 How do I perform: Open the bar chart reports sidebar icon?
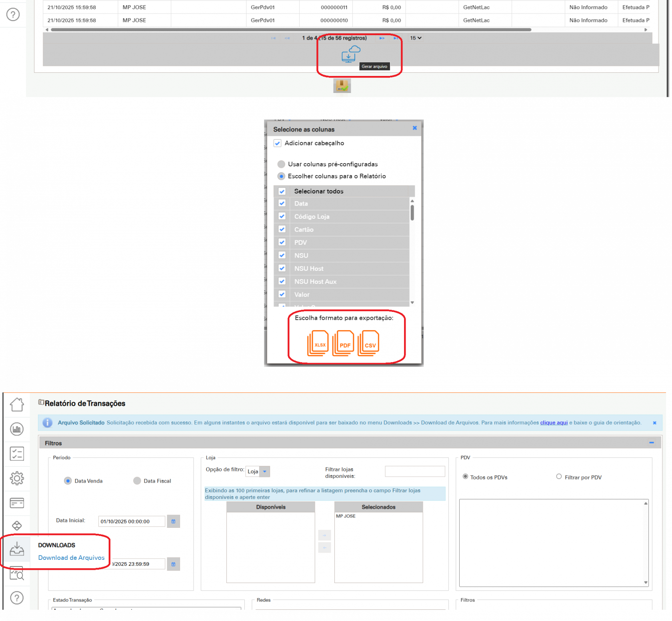(x=17, y=429)
